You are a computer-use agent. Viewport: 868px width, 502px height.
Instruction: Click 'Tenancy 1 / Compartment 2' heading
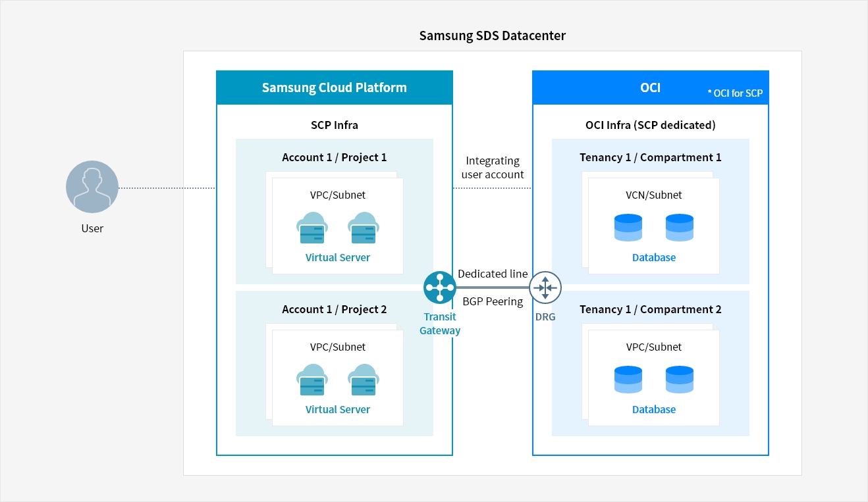(651, 309)
